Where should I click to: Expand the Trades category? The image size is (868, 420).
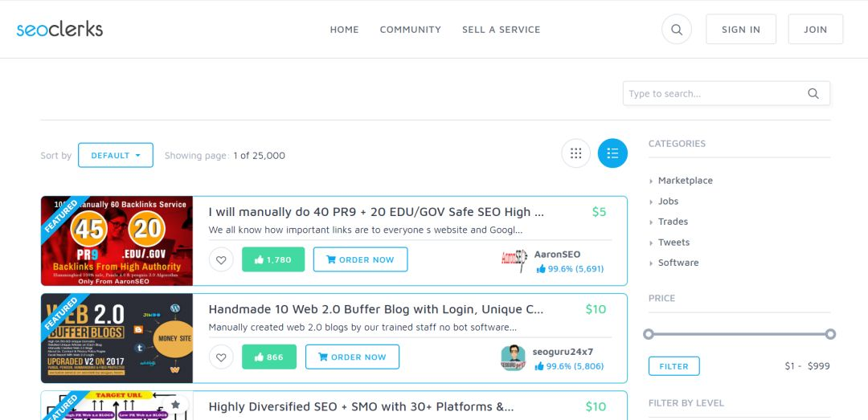673,222
